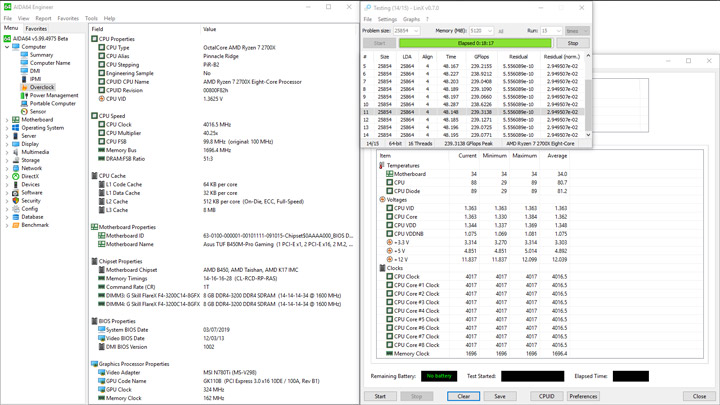Screen dimensions: 720x405
Task: Collapse the Computer tree node
Action: [x=7, y=47]
